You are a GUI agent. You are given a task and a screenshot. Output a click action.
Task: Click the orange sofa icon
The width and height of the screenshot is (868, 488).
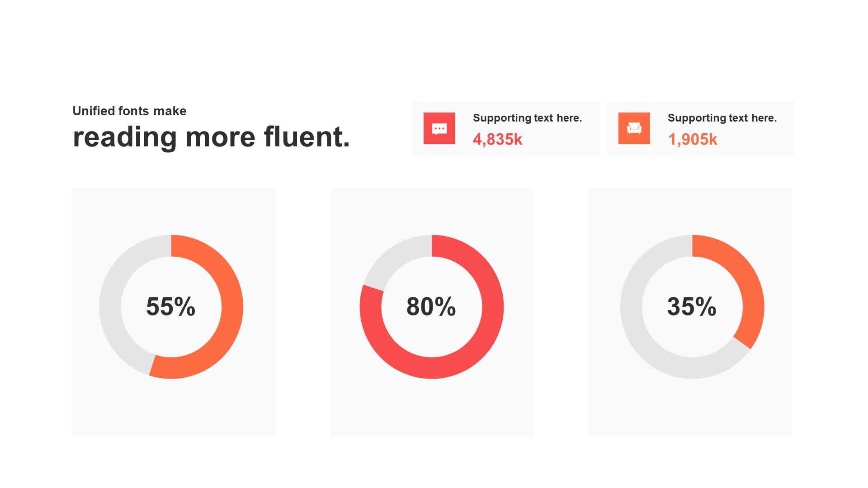tap(634, 128)
